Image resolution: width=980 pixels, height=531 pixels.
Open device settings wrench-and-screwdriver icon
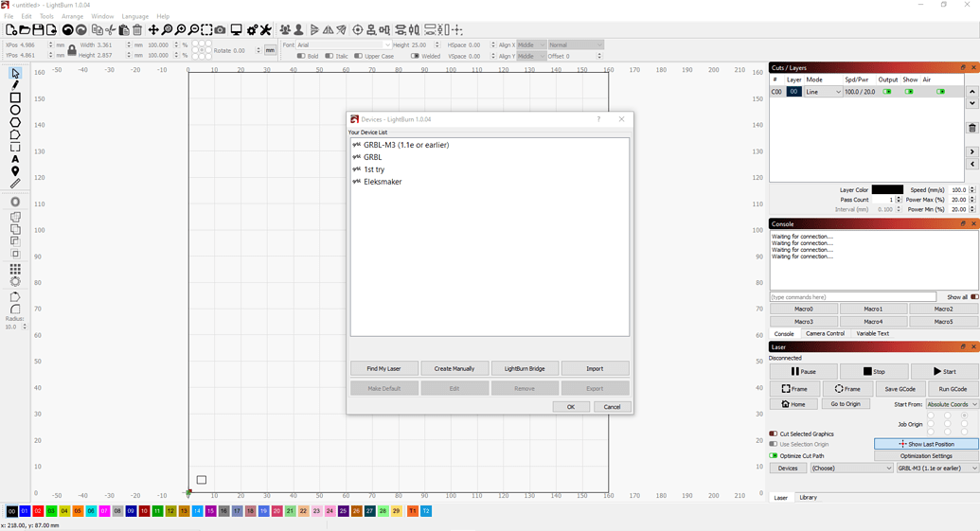266,30
